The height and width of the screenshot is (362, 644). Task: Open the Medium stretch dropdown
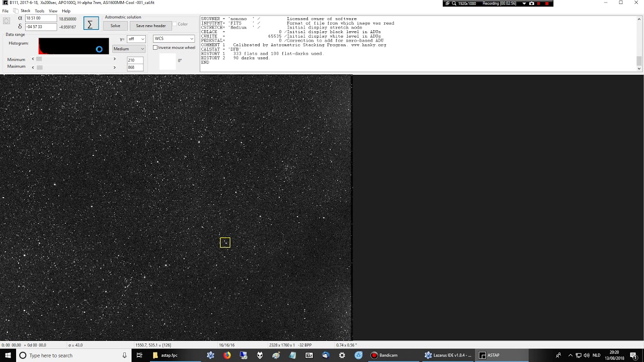(x=129, y=49)
